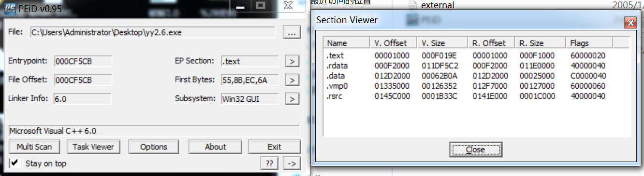Open First Bytes details arrow button
This screenshot has width=644, height=176.
click(292, 80)
